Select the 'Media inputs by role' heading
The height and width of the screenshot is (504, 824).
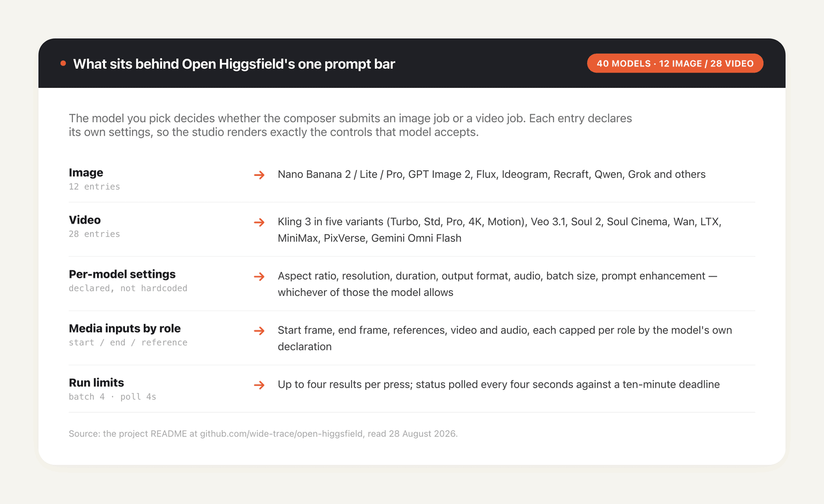124,328
